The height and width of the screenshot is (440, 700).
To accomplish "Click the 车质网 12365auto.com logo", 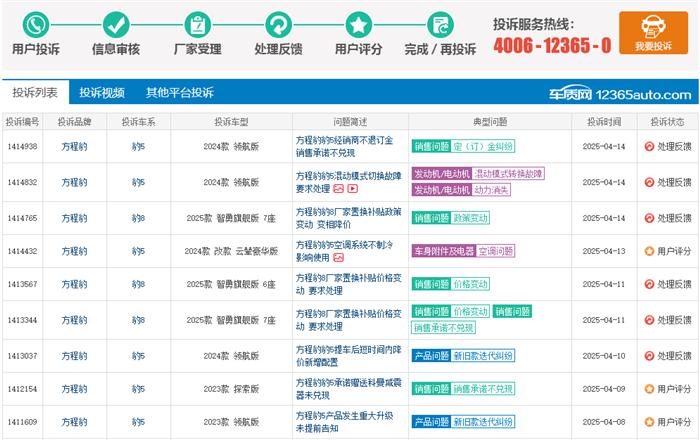I will click(620, 94).
